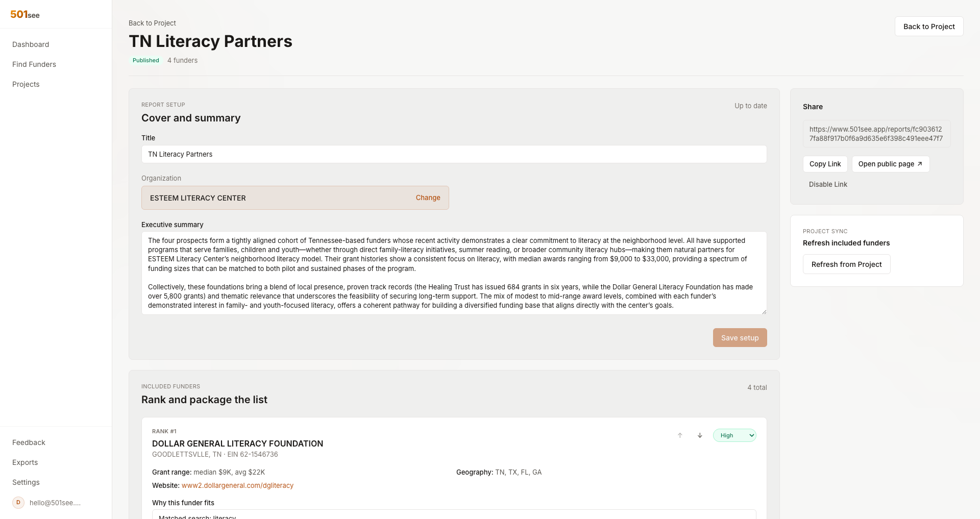Open Projects in the sidebar
The height and width of the screenshot is (519, 980).
tap(26, 84)
